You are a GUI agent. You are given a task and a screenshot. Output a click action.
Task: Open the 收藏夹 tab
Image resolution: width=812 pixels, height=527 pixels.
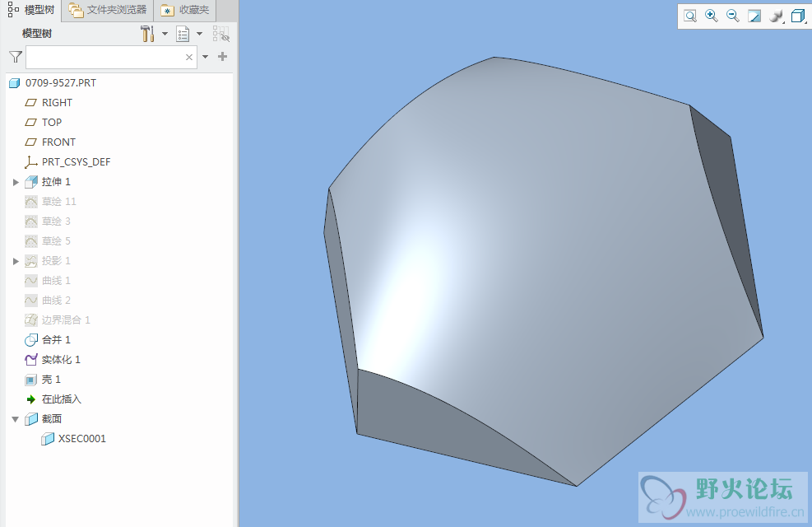coord(185,11)
